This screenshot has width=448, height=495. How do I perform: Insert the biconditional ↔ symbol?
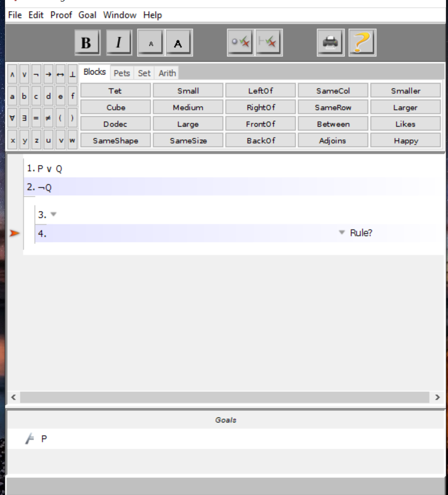[60, 74]
